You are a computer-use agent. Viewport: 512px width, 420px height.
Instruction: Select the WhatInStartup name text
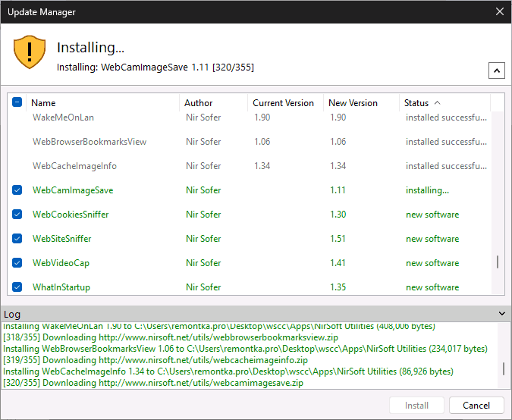61,287
